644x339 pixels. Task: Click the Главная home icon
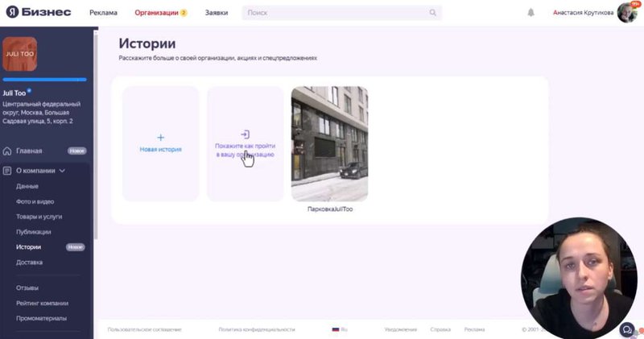8,151
